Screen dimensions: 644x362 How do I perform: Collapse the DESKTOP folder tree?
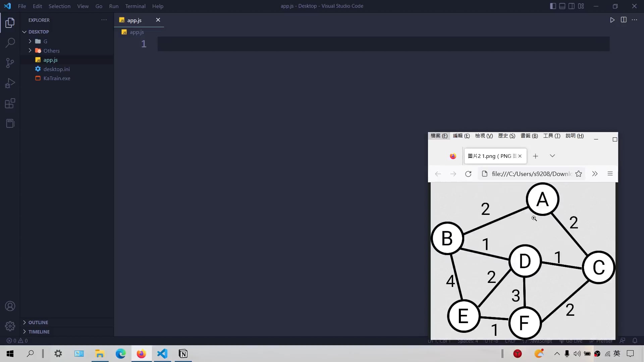click(24, 32)
